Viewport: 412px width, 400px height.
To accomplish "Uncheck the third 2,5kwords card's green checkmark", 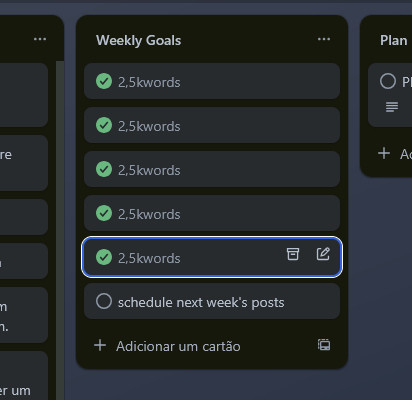I will coord(104,169).
